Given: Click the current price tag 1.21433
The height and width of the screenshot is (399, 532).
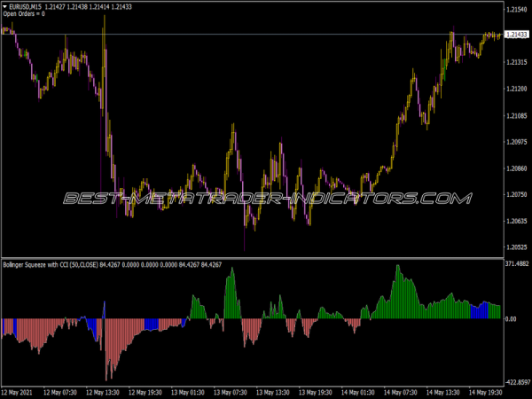Looking at the screenshot, I should click(x=516, y=35).
